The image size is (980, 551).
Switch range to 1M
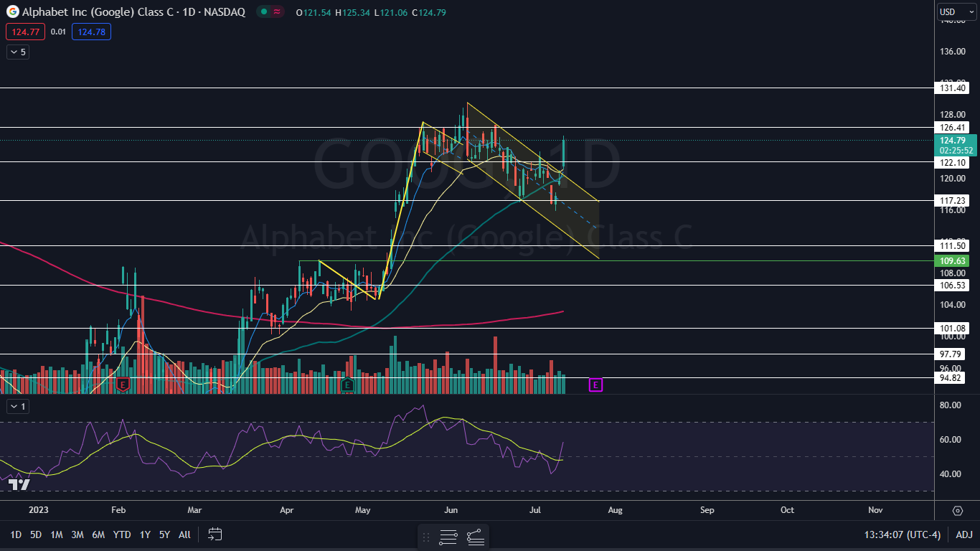point(57,534)
